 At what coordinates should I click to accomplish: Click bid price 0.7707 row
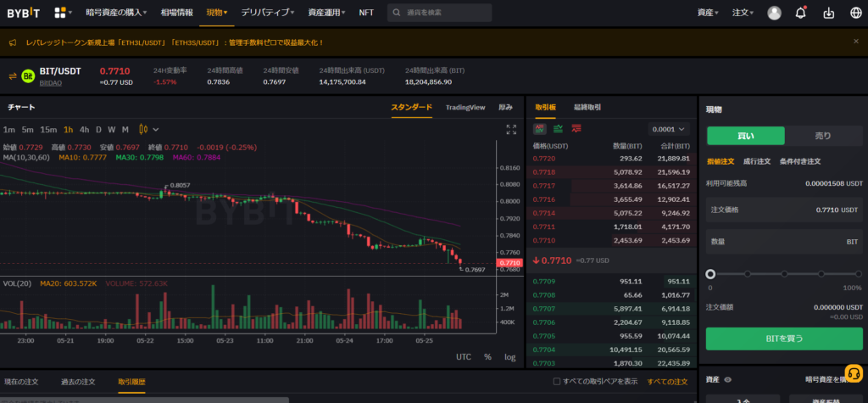(611, 308)
